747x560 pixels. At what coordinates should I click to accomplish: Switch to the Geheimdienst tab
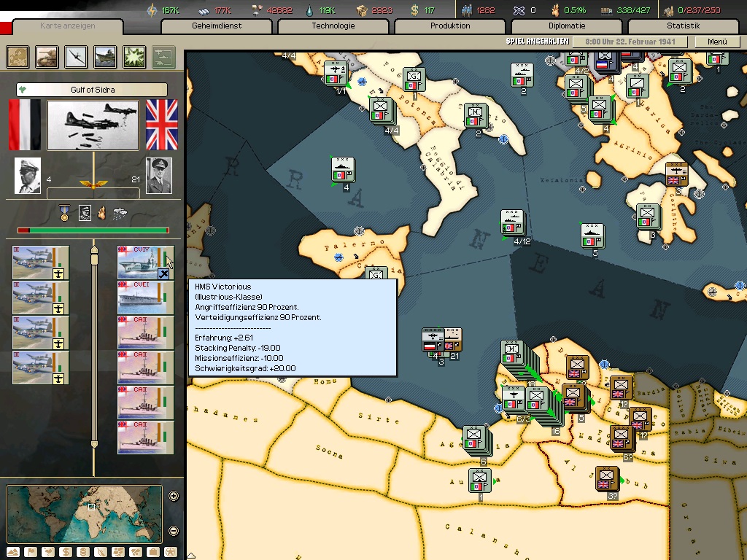(x=217, y=26)
